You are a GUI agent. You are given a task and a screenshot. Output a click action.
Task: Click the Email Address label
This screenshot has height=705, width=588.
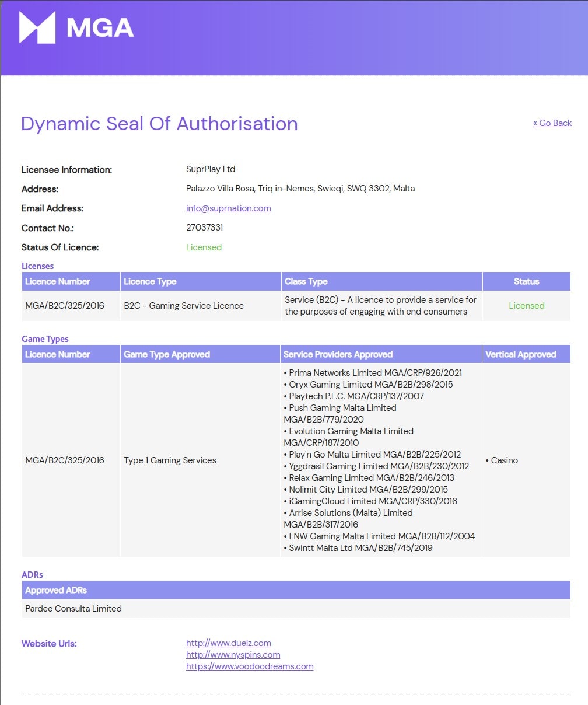pos(52,208)
